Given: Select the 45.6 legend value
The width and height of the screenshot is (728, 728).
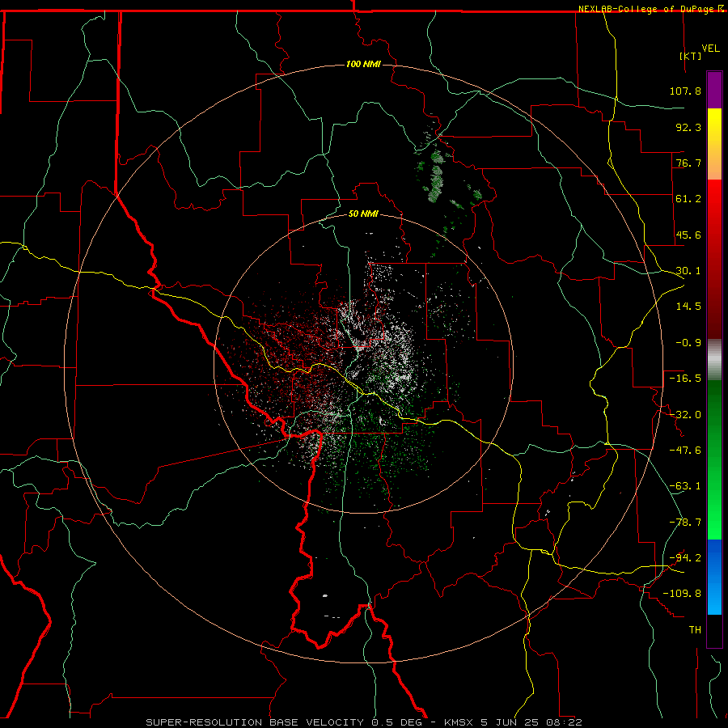Looking at the screenshot, I should click(x=688, y=235).
